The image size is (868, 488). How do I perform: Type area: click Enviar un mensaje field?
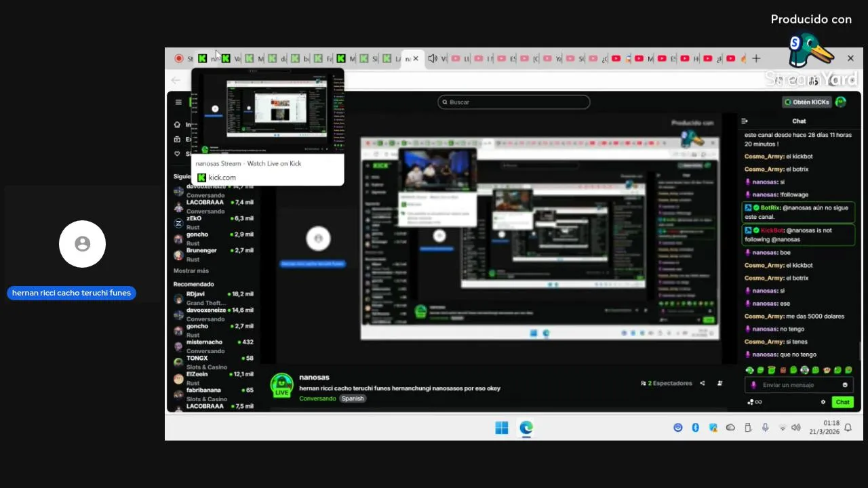799,385
